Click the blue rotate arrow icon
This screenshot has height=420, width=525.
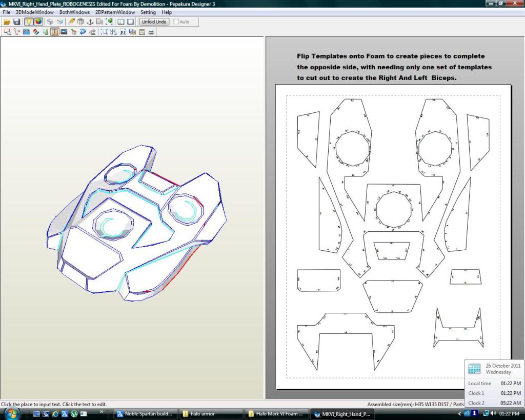tap(83, 32)
